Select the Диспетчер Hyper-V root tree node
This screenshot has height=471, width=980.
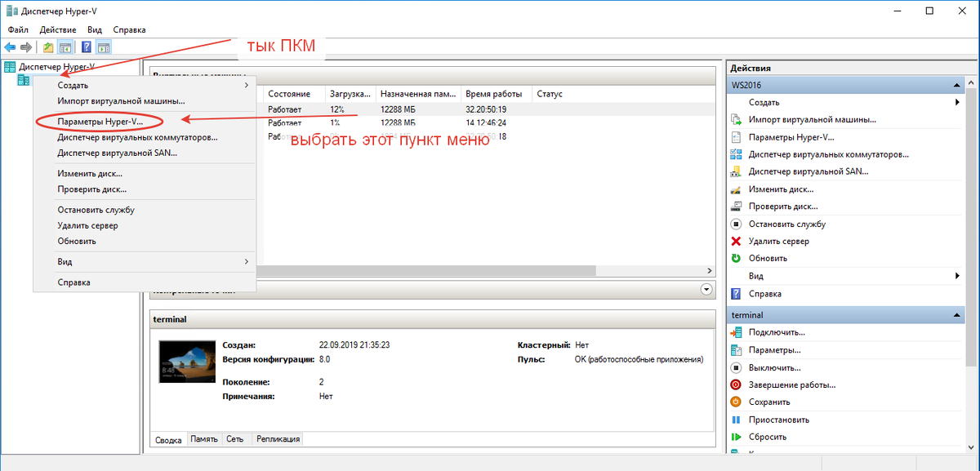[x=56, y=66]
